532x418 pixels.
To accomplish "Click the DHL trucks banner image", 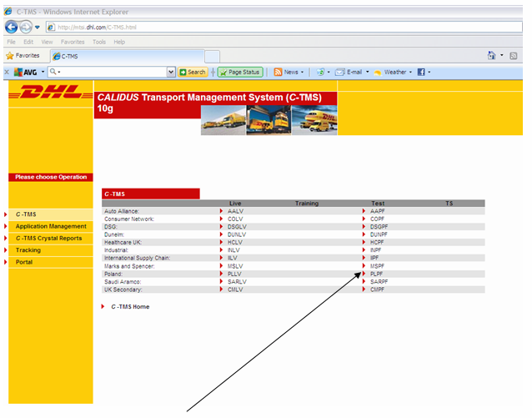I will 269,120.
